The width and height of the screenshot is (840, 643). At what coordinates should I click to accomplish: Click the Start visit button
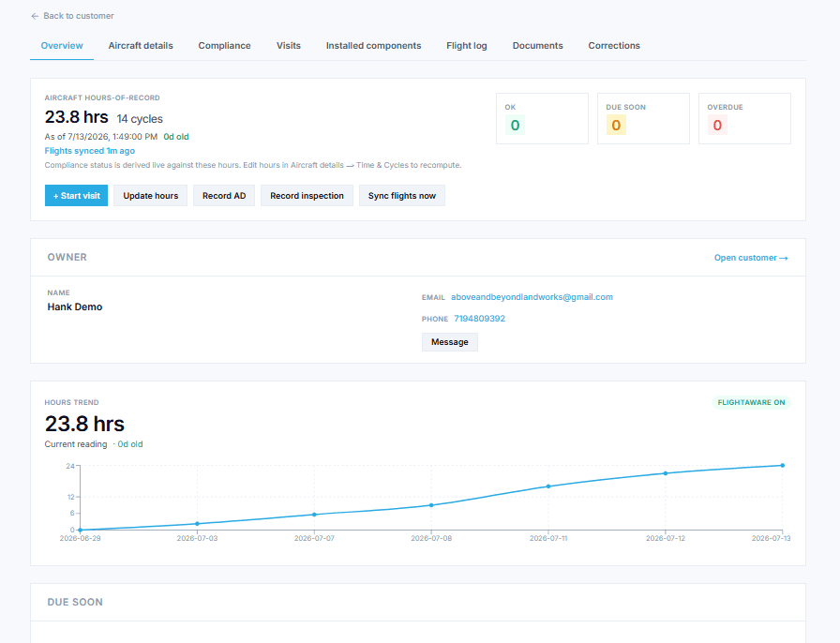coord(76,196)
